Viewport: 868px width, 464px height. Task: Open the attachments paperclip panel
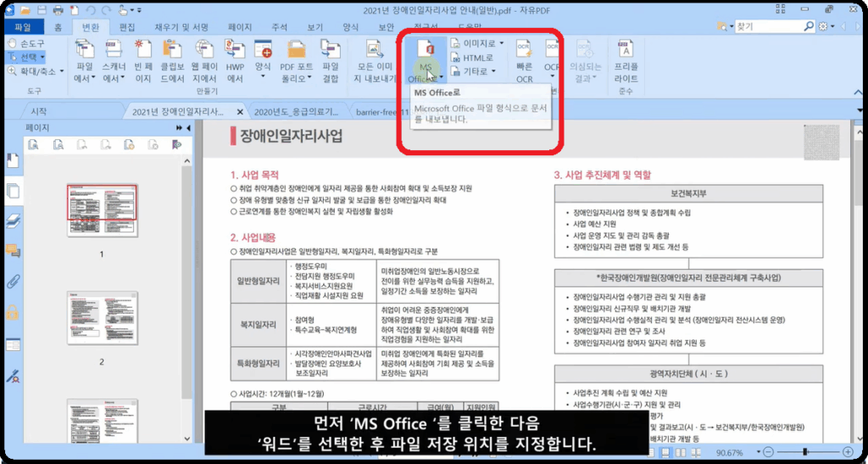(x=13, y=282)
